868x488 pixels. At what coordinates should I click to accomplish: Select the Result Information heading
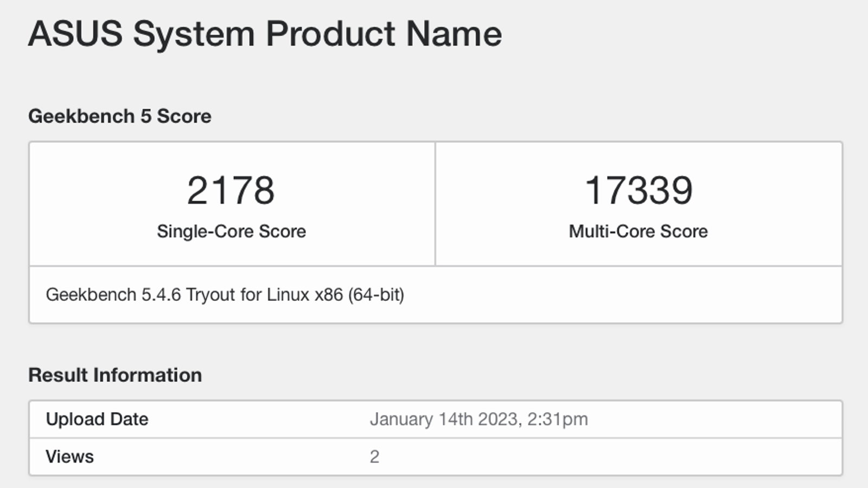coord(115,375)
